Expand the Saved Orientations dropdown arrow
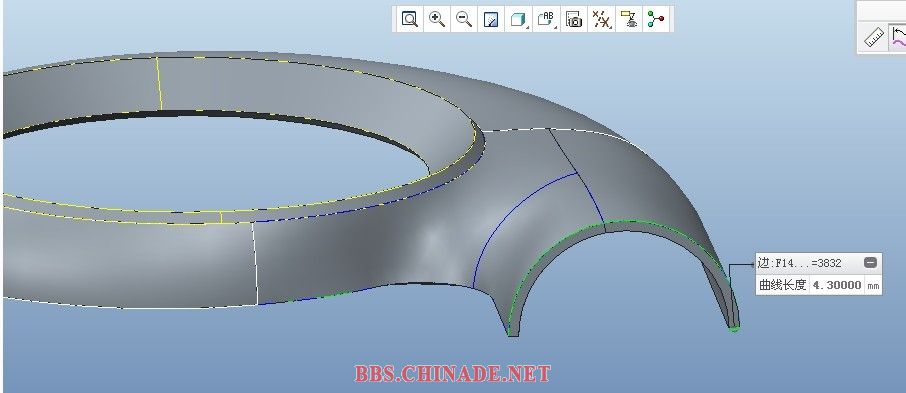The image size is (906, 393). [555, 27]
